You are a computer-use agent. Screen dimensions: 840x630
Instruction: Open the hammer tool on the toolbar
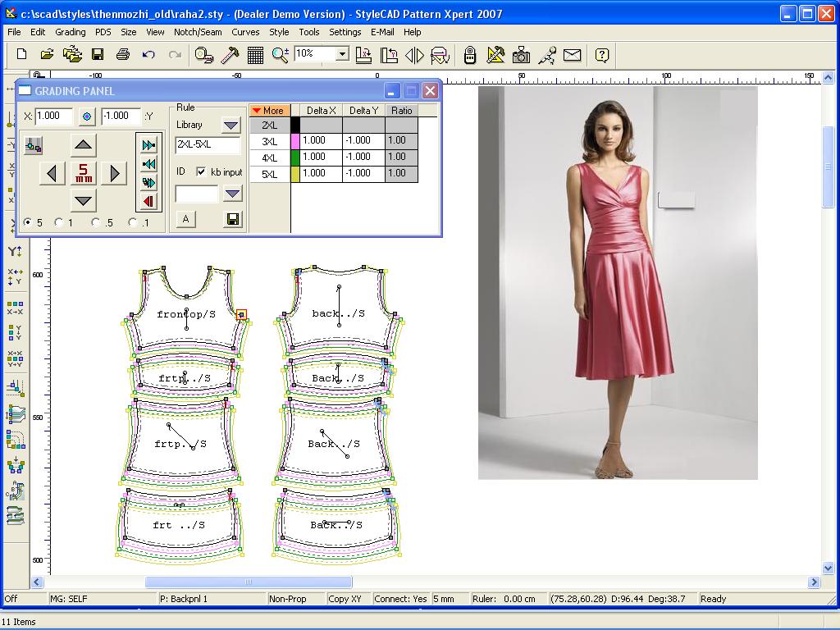click(227, 55)
